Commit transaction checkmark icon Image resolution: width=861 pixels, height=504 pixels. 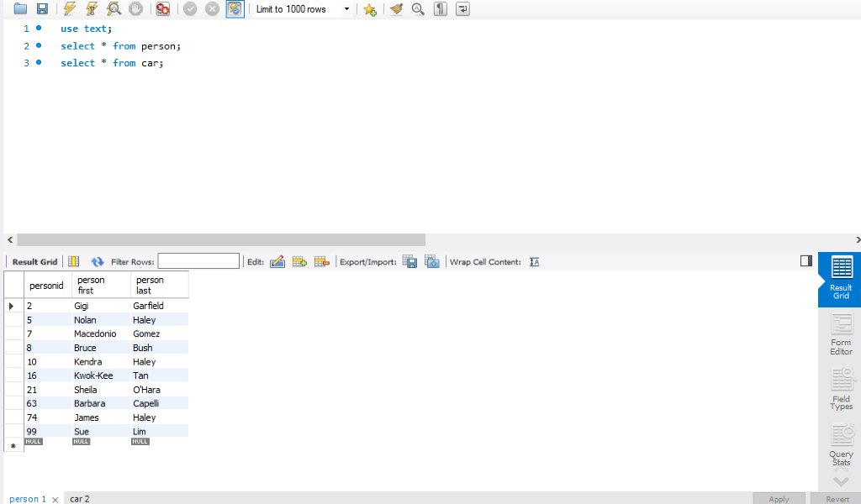(190, 8)
